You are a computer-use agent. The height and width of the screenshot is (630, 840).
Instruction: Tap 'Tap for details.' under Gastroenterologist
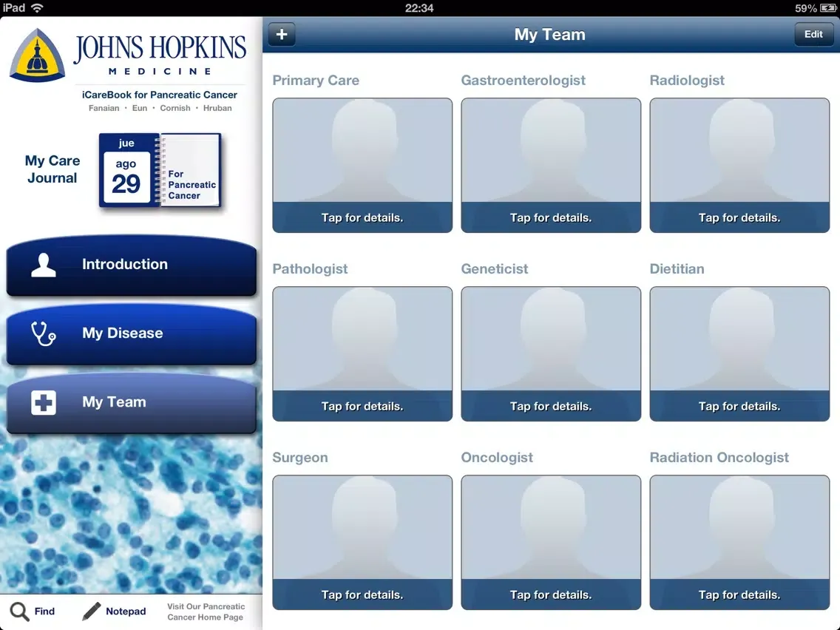551,217
